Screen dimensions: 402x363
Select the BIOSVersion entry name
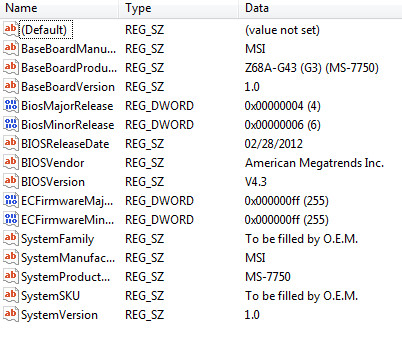[53, 182]
